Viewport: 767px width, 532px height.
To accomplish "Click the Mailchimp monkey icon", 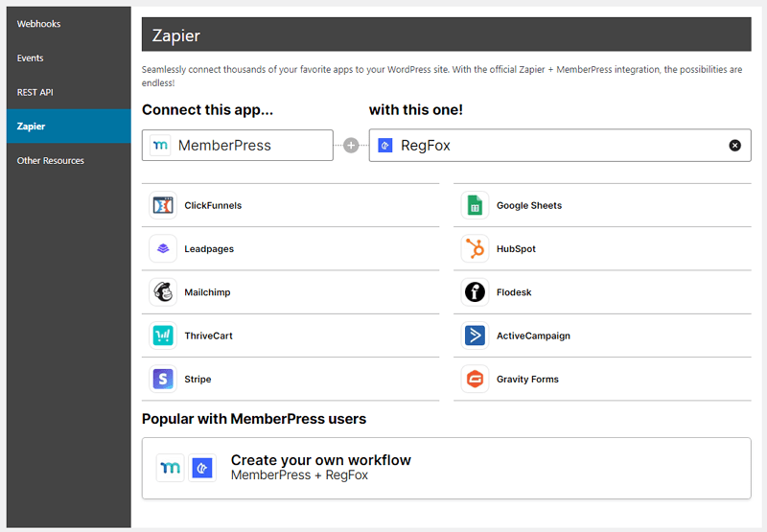I will pos(163,292).
